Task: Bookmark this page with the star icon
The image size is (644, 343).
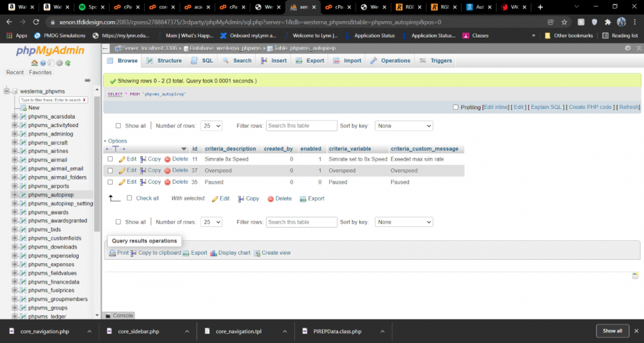Action: pyautogui.click(x=564, y=22)
